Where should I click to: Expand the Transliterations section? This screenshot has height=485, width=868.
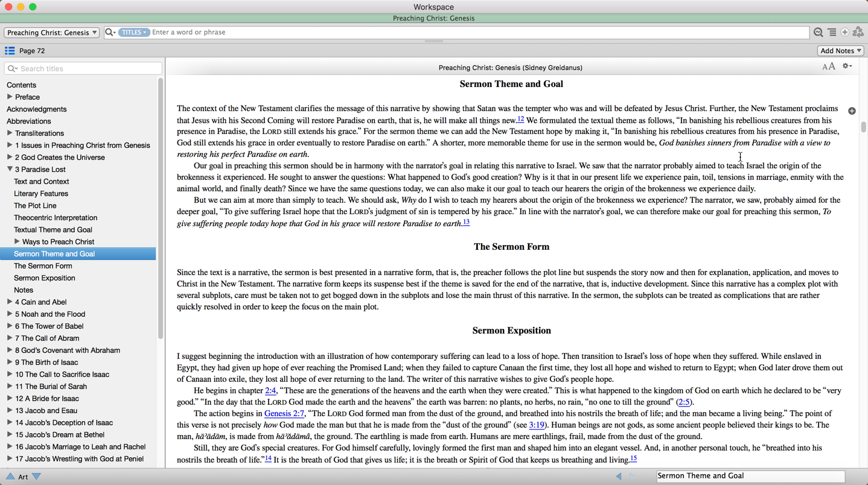pos(10,133)
